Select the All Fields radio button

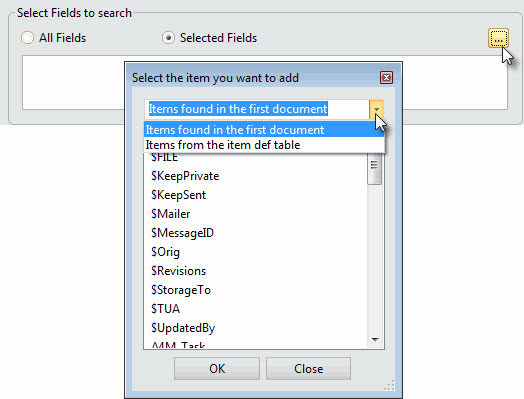point(27,38)
